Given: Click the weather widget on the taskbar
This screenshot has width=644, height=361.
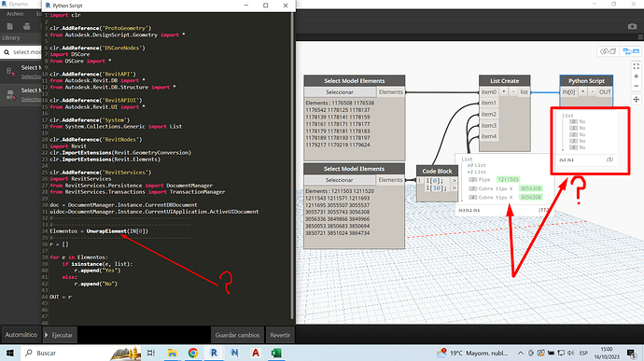Looking at the screenshot, I should point(472,353).
